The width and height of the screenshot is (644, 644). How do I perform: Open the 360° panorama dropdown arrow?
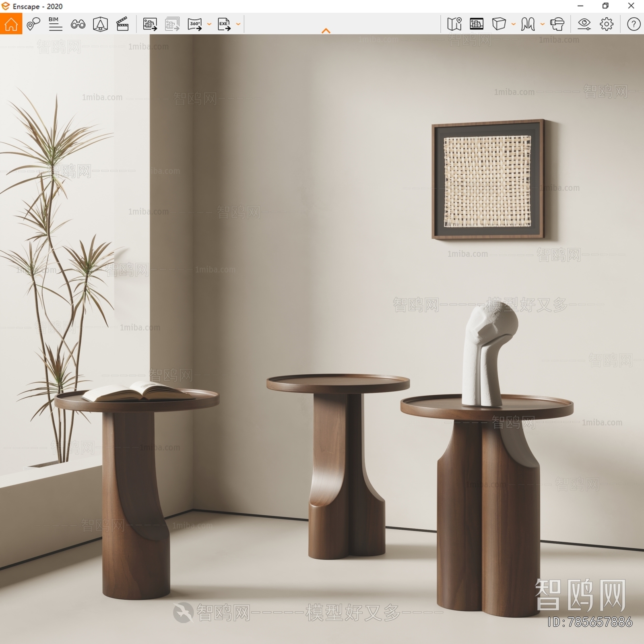[208, 25]
